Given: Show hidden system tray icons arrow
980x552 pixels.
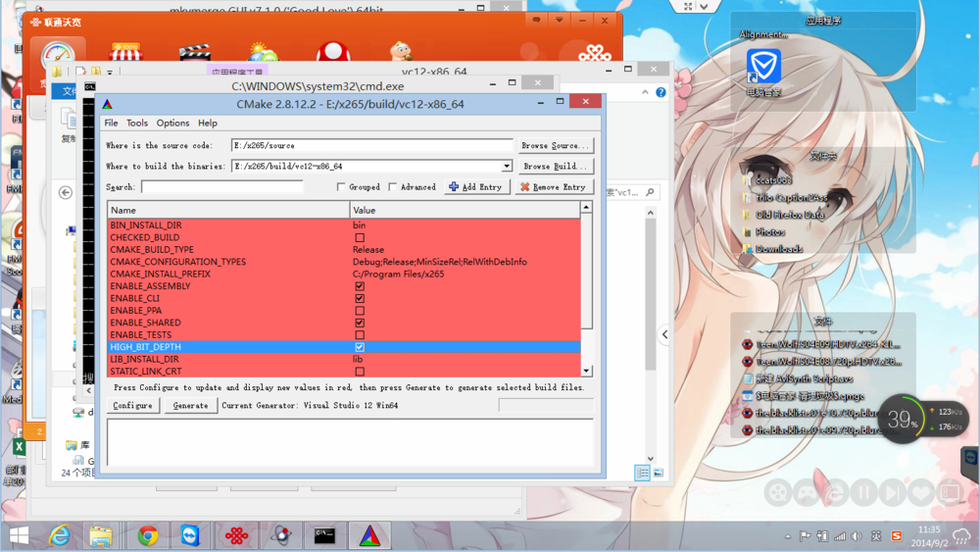Looking at the screenshot, I should click(x=788, y=536).
